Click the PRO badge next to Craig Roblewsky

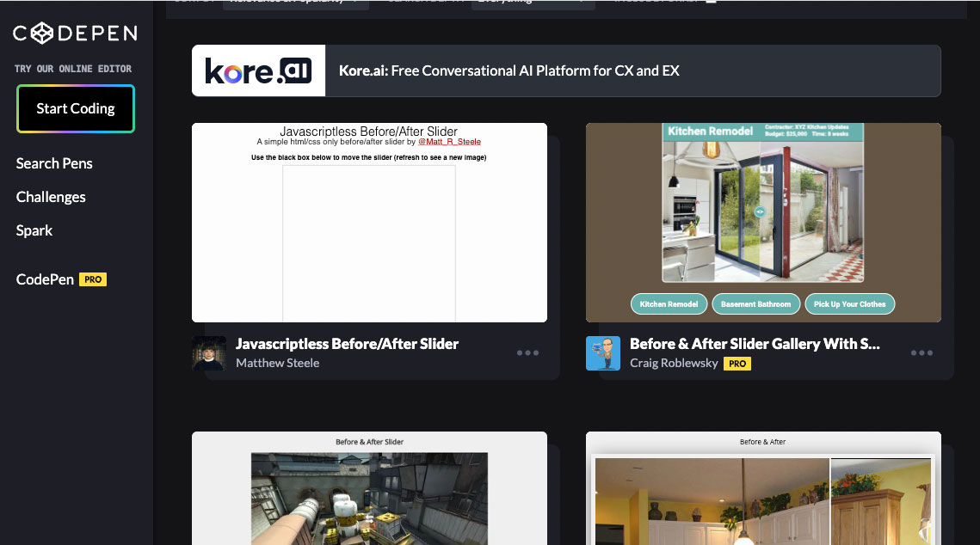pos(737,364)
